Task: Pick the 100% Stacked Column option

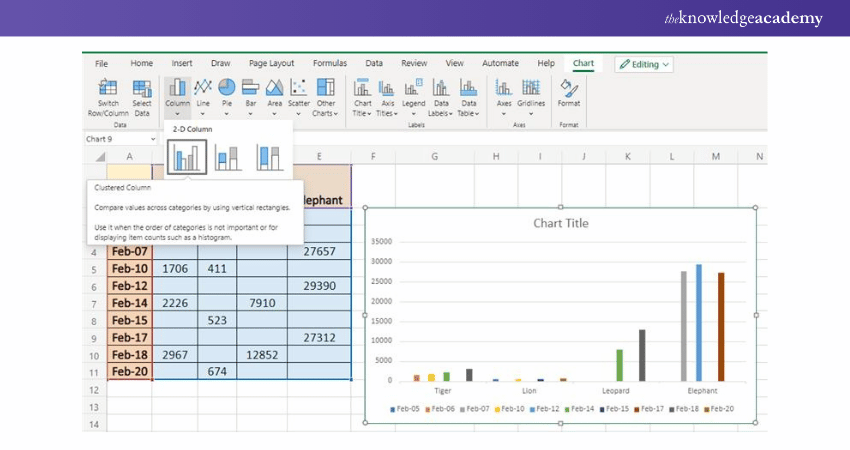Action: point(269,157)
